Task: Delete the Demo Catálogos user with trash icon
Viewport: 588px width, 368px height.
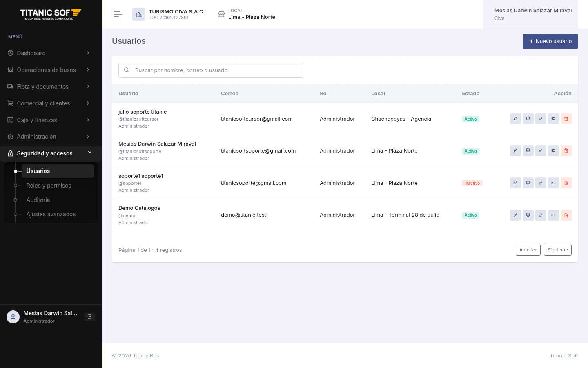Action: (566, 215)
